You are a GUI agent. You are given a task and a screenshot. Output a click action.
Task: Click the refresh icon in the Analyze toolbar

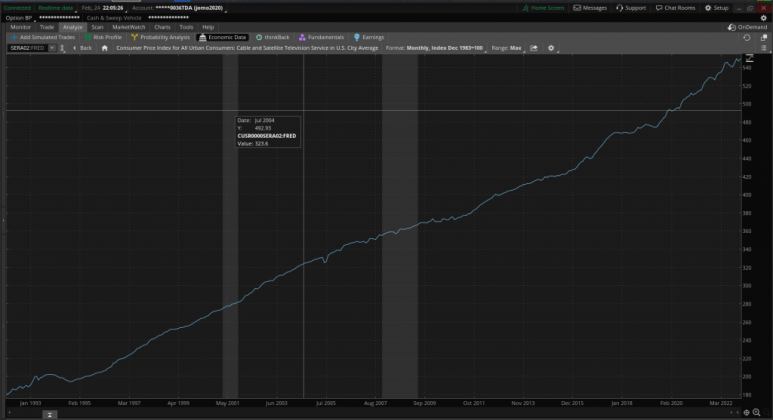tap(747, 37)
